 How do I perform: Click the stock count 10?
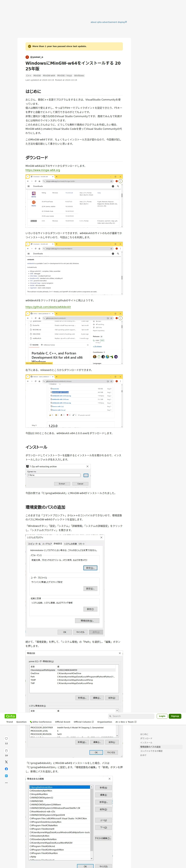(x=6, y=755)
